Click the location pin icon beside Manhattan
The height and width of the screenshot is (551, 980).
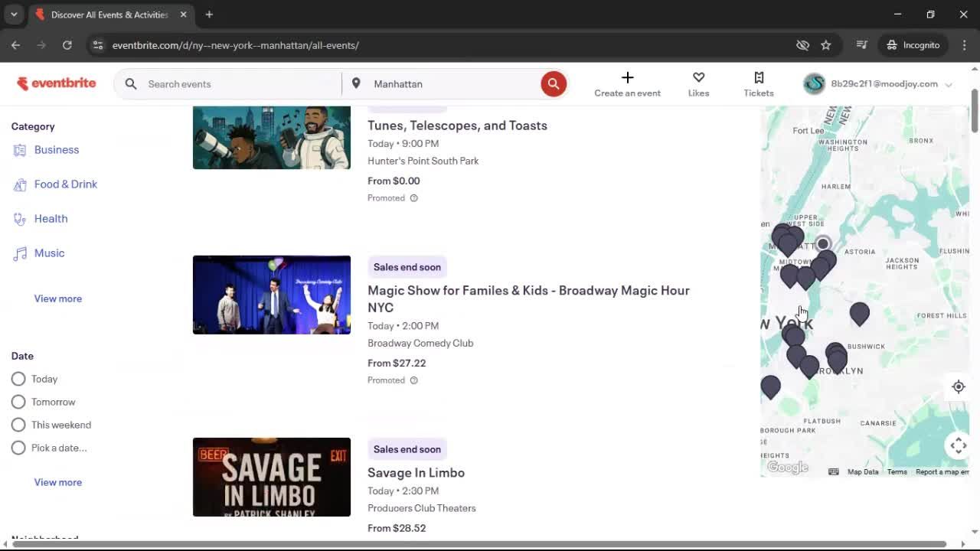pos(356,84)
